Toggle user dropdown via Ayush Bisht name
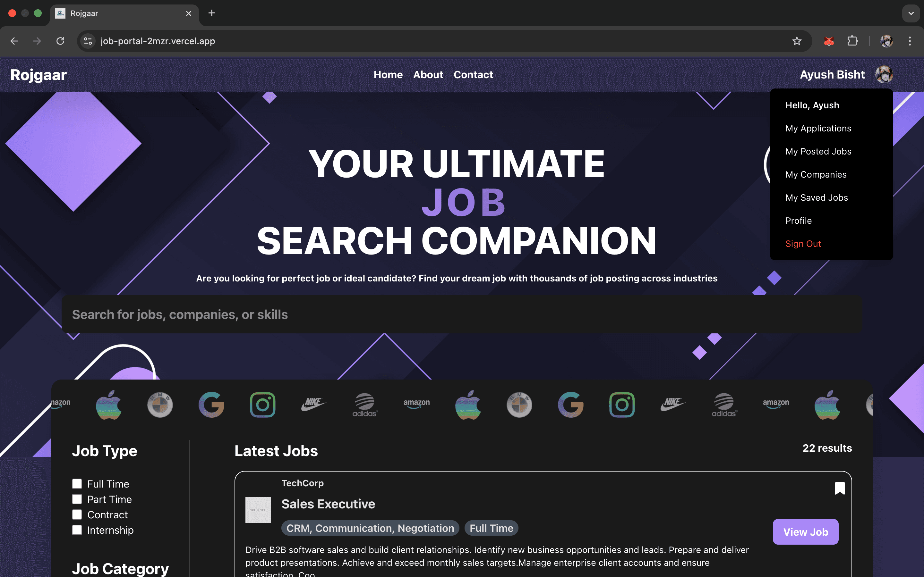Screen dimensions: 924x577 tap(832, 74)
